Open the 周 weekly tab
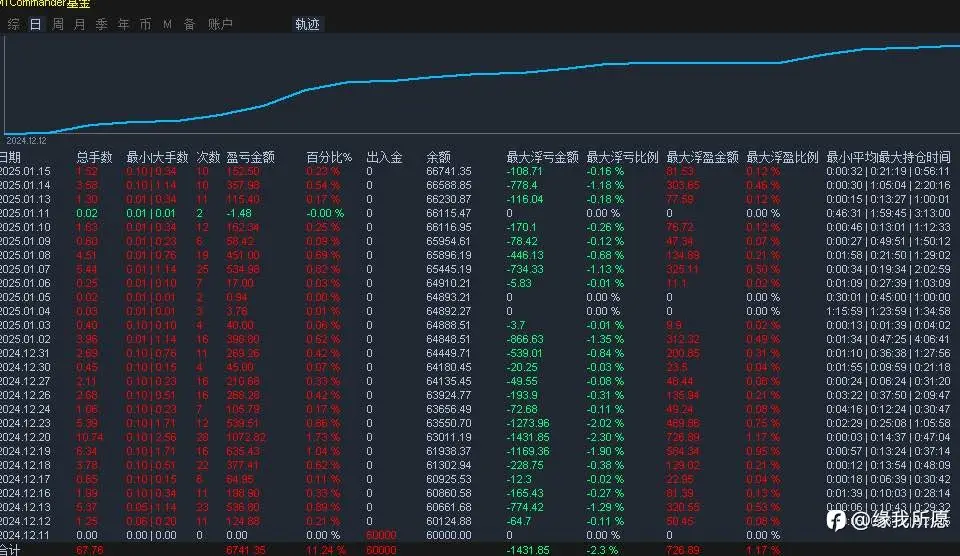The width and height of the screenshot is (960, 556). click(x=58, y=24)
